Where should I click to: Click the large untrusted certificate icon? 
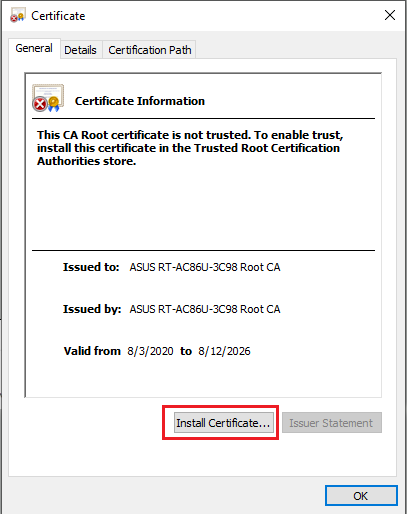coord(48,98)
